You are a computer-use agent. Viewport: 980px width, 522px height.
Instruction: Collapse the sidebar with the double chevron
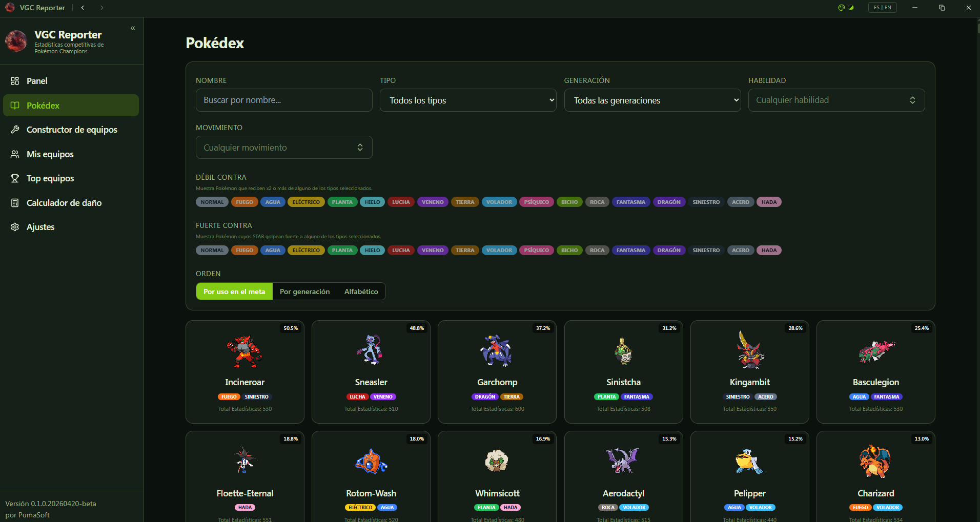[x=133, y=28]
